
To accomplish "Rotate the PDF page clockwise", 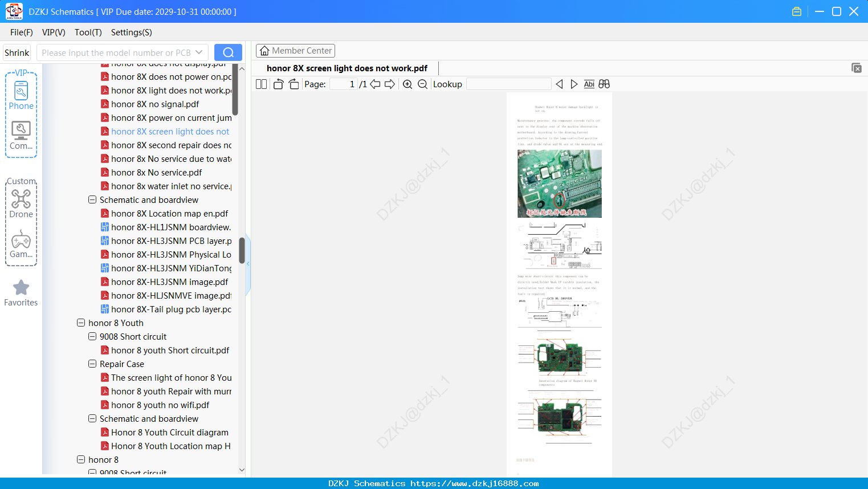I will tap(294, 84).
